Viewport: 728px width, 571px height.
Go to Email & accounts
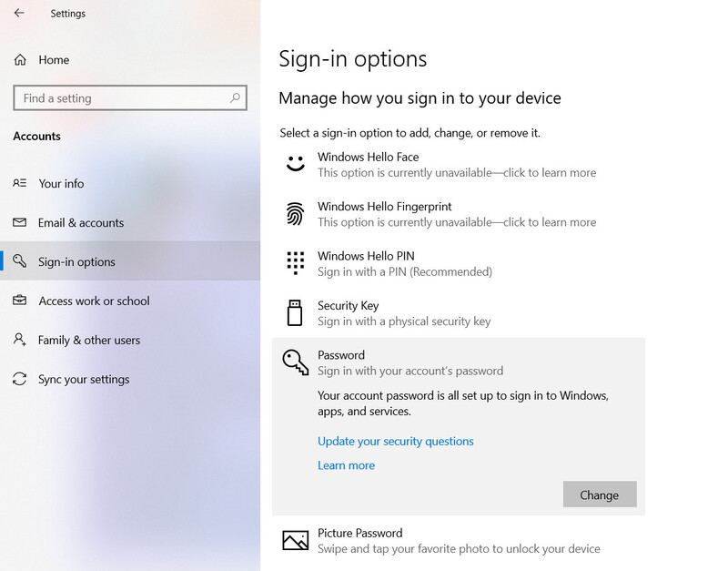130,222
